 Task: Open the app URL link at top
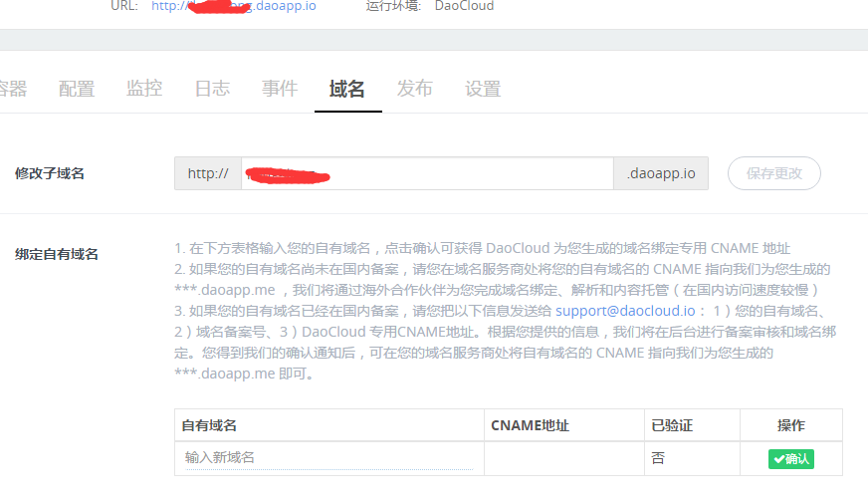point(234,6)
